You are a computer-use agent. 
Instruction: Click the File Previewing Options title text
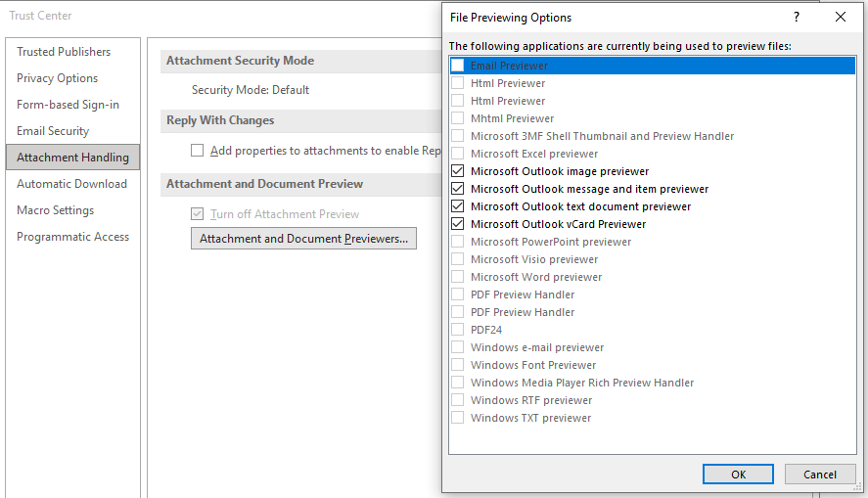point(511,18)
